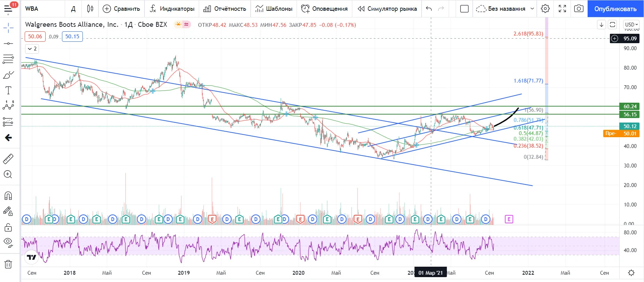Click the pink approximate-data badge icon
This screenshot has width=644, height=282.
(x=187, y=25)
